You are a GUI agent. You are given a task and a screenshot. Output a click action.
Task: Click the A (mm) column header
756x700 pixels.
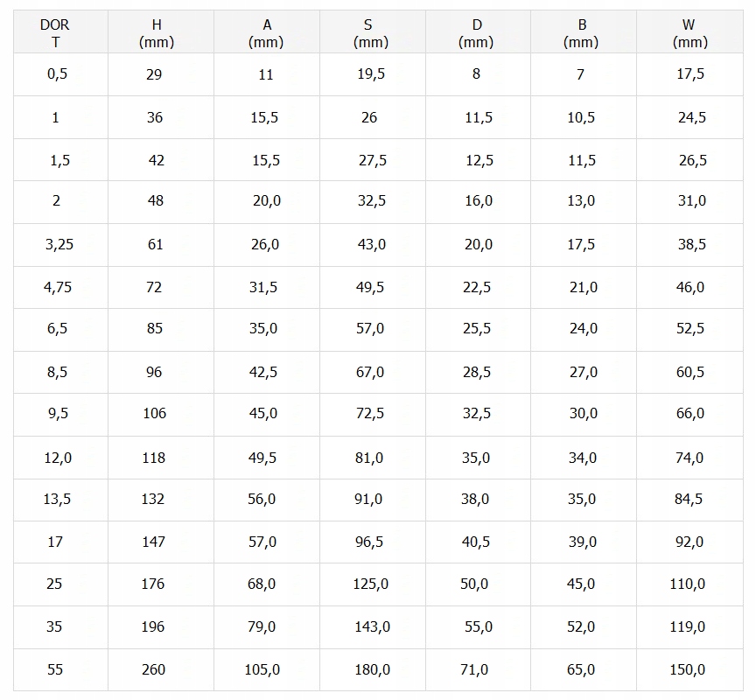point(266,33)
